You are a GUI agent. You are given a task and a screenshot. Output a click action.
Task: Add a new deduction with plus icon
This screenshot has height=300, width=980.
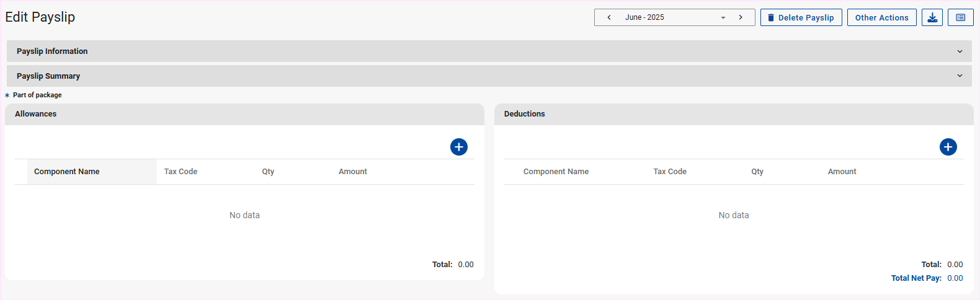tap(948, 147)
